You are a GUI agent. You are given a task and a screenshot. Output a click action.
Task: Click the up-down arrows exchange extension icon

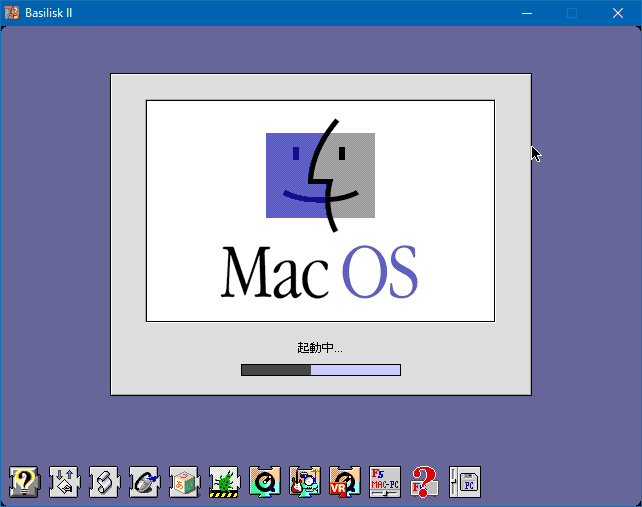click(x=64, y=482)
